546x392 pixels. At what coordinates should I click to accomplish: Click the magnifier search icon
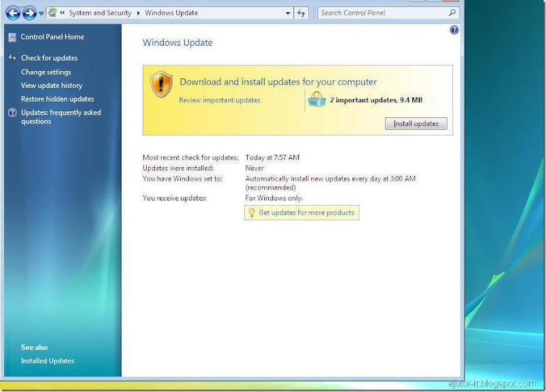pos(452,13)
